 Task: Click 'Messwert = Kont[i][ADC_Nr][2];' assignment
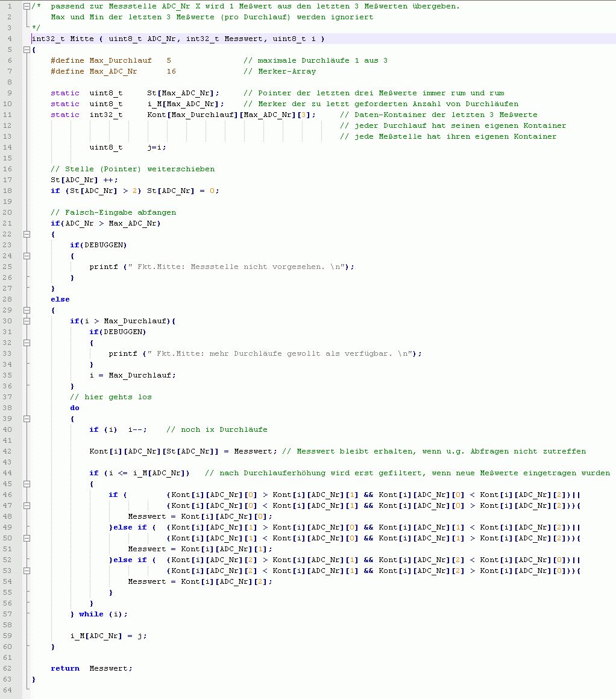[200, 582]
